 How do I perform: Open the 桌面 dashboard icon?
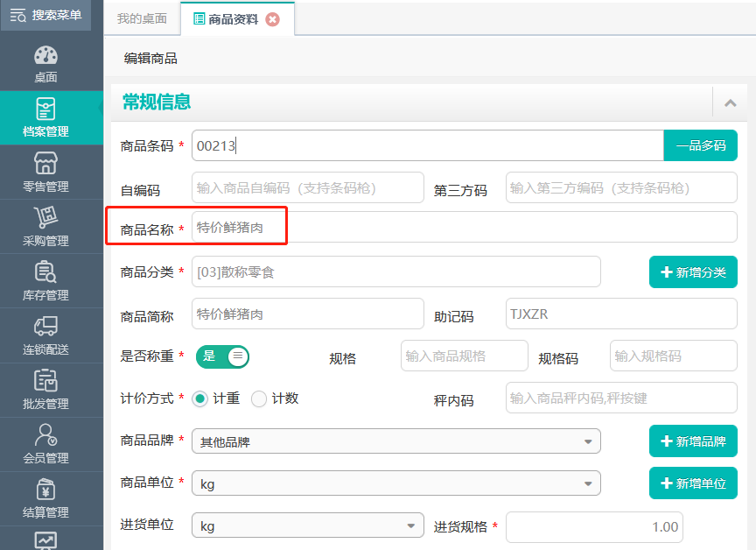click(x=45, y=55)
